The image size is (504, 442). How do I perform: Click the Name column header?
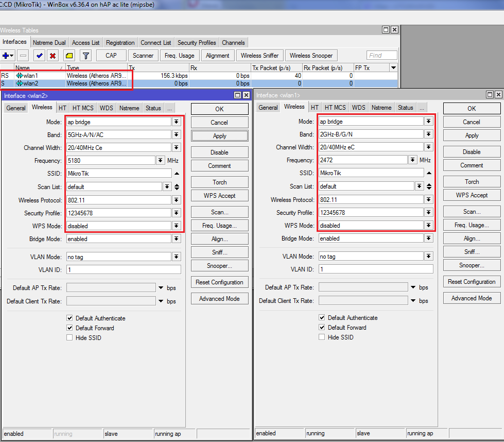click(x=40, y=67)
